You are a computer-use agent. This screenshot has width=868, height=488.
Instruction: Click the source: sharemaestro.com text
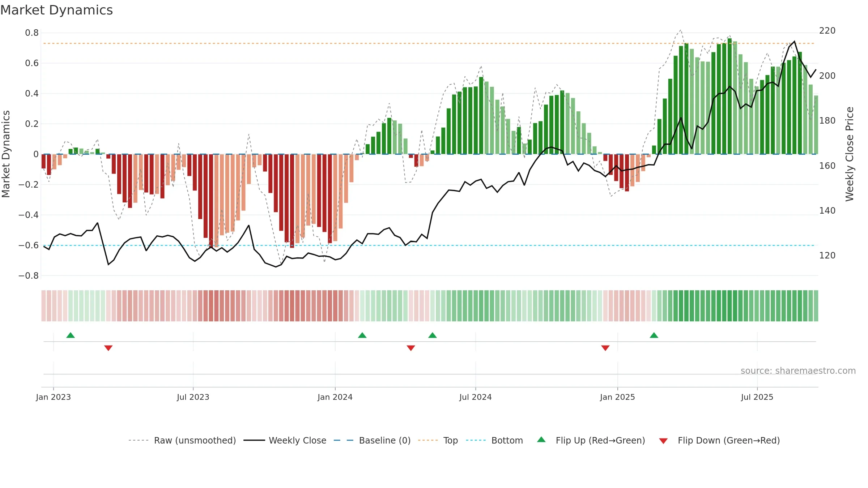(x=798, y=371)
